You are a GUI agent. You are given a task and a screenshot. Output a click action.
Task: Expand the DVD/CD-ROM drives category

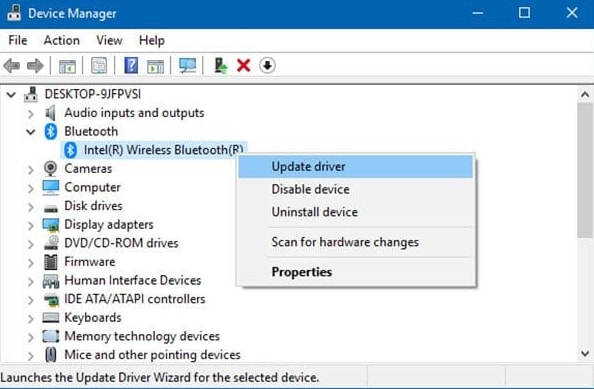31,244
